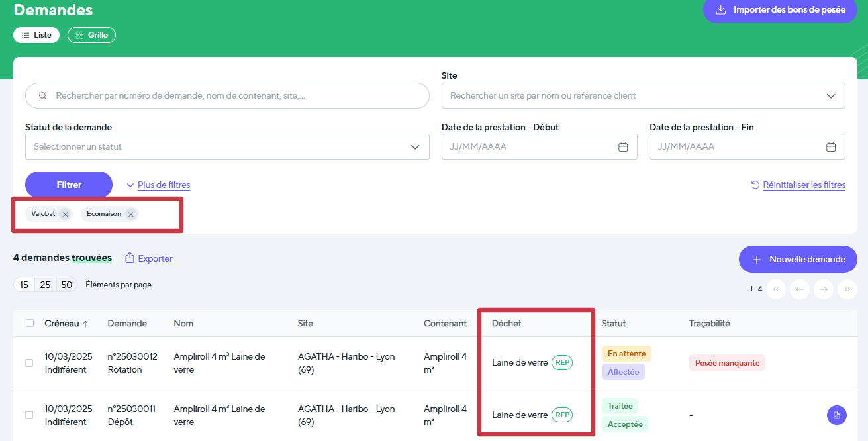
Task: Check the row for demande n°25030011
Action: (29, 415)
